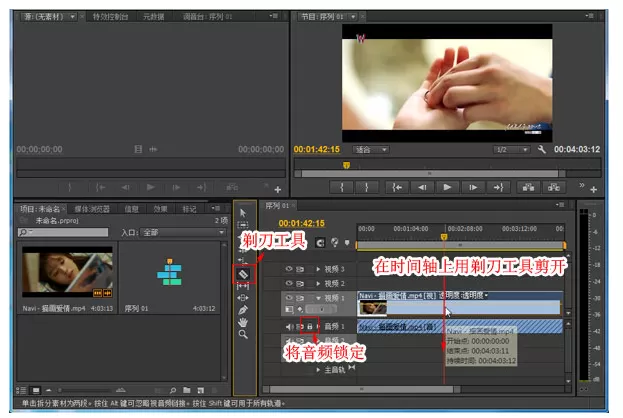Click the project search input field
The image size is (623, 418).
coord(63,232)
